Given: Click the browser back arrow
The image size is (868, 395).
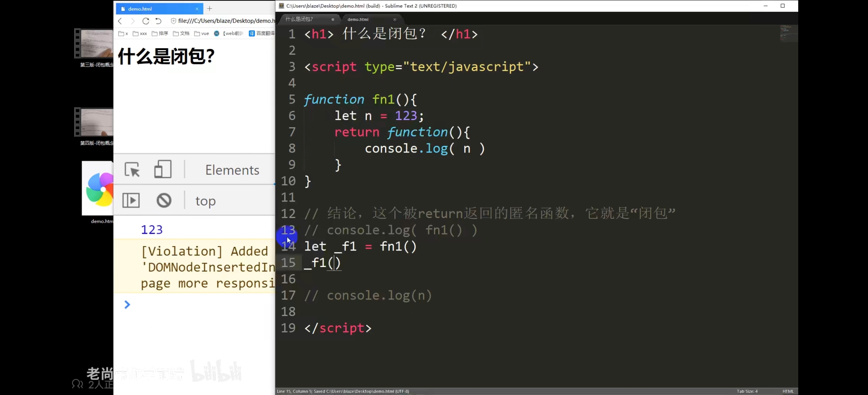Looking at the screenshot, I should [x=120, y=21].
